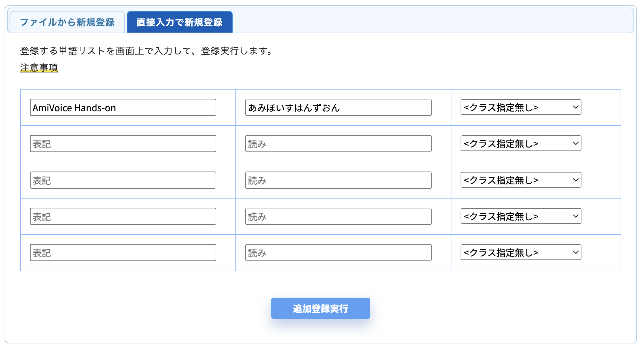Viewport: 644px width, 349px height.
Task: Focus the second row 表記 field
Action: [x=123, y=144]
